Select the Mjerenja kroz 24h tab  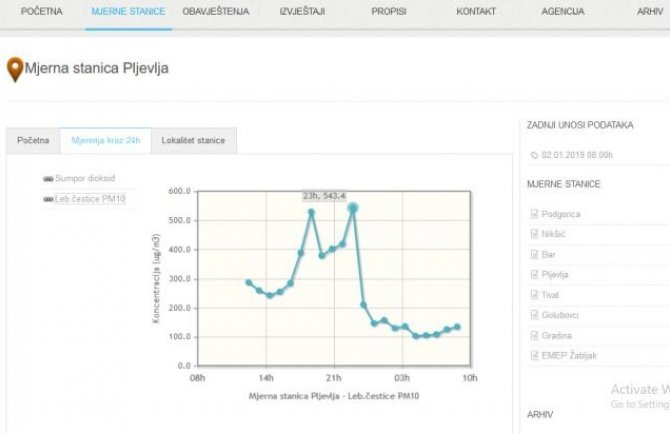point(105,141)
